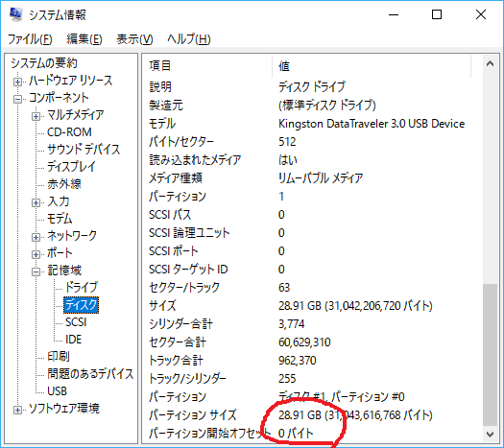Click the System Information app icon in title bar

pos(15,14)
